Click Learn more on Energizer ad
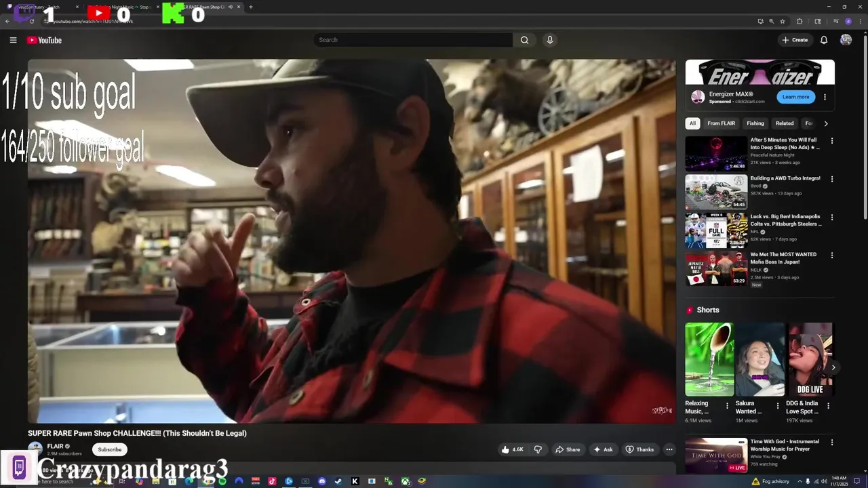Image resolution: width=868 pixels, height=488 pixels. [795, 97]
